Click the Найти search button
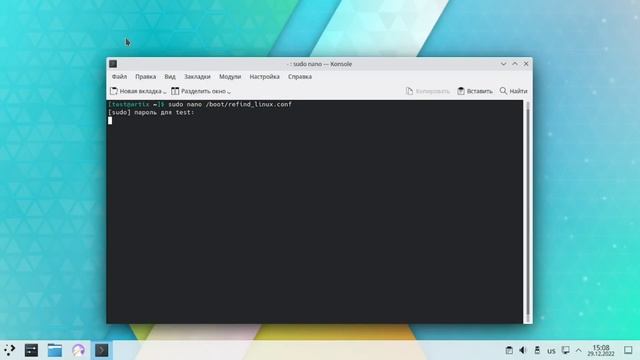640x360 pixels. click(513, 91)
